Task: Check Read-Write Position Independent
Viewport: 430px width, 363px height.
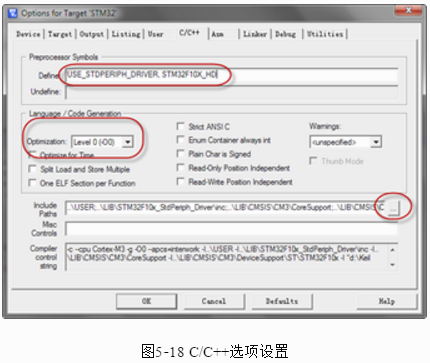Action: (x=180, y=182)
